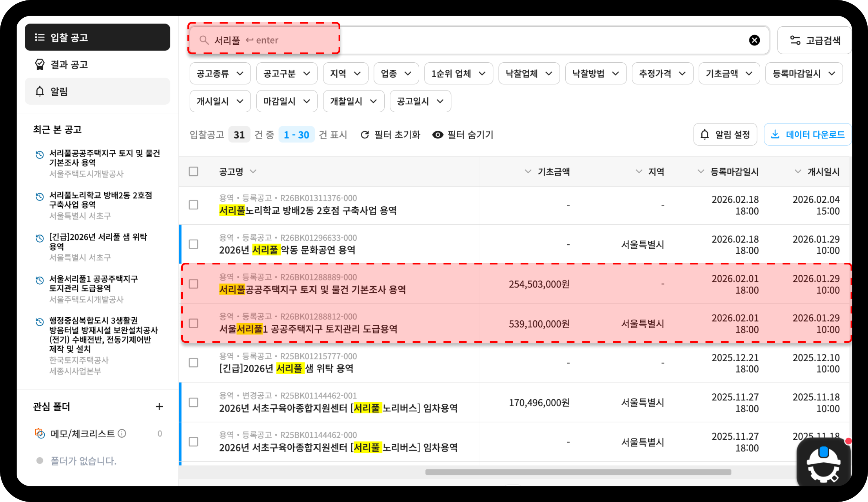Click the info icon next to 메모/체크리스트
This screenshot has width=868, height=502.
[x=122, y=433]
